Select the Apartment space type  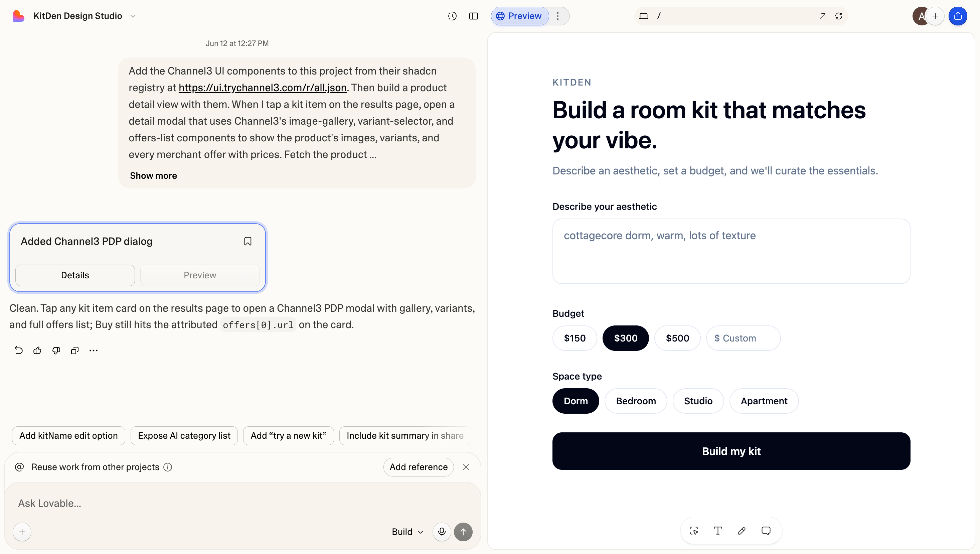point(764,401)
